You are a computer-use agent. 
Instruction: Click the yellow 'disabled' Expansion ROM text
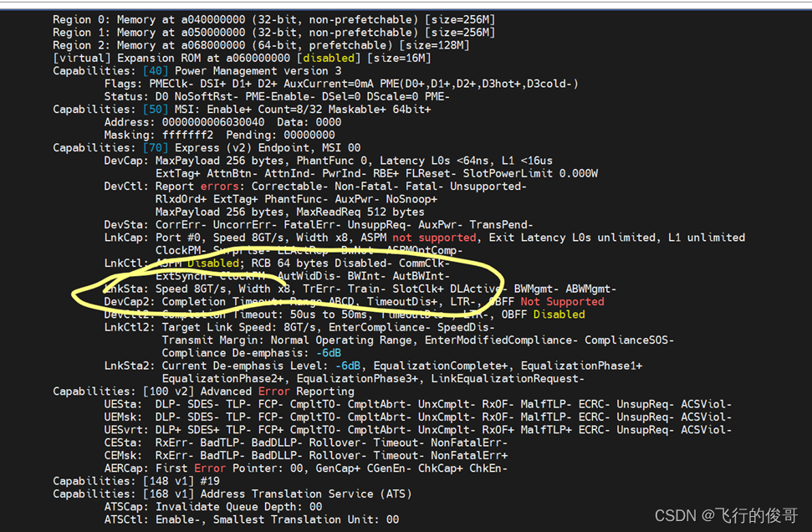329,58
